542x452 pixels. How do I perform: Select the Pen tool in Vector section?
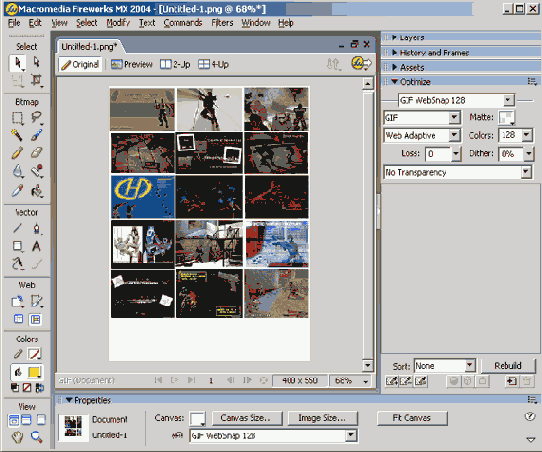(36, 229)
